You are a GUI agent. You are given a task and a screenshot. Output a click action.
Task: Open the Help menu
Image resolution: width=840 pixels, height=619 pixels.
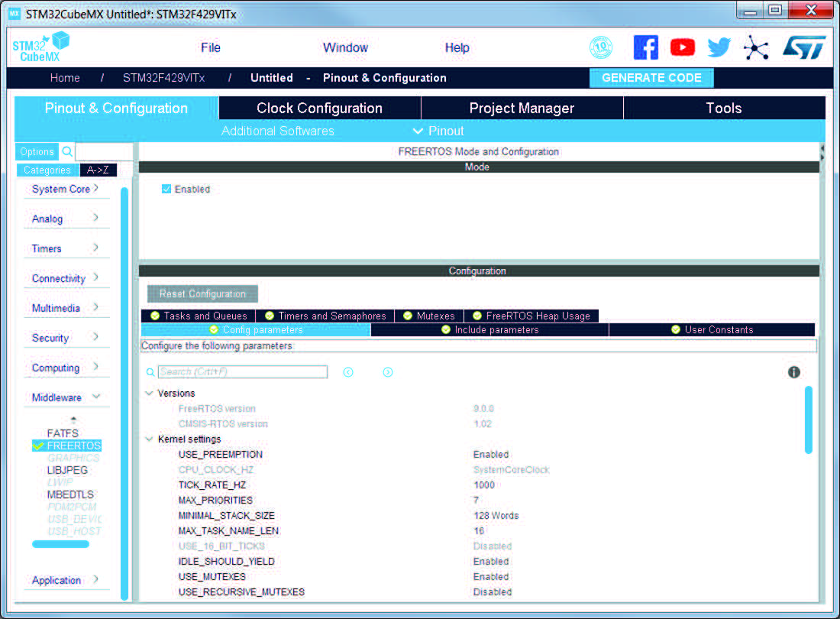click(x=457, y=47)
